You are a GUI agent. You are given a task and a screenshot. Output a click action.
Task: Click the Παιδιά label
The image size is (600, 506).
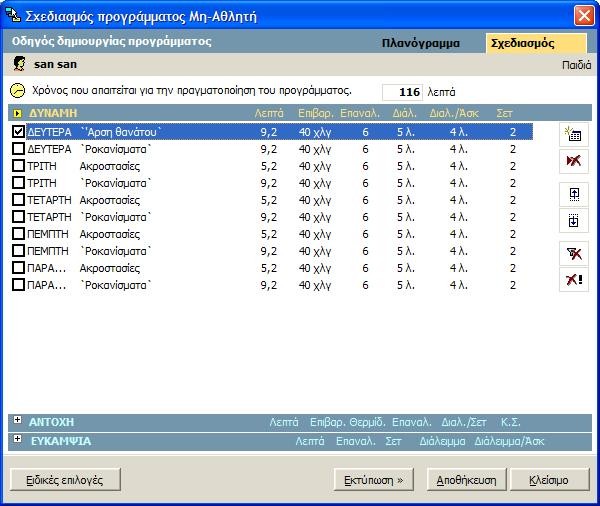point(576,65)
